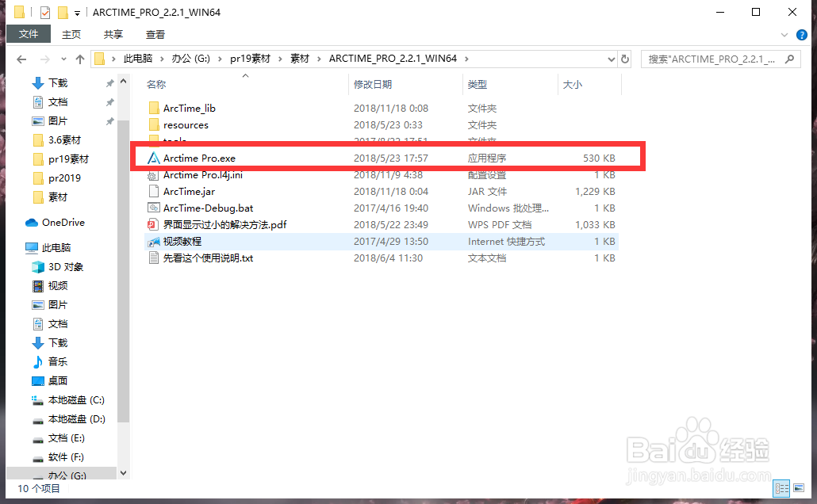Select the ArcTime.jar file icon
The height and width of the screenshot is (504, 817).
pos(154,192)
